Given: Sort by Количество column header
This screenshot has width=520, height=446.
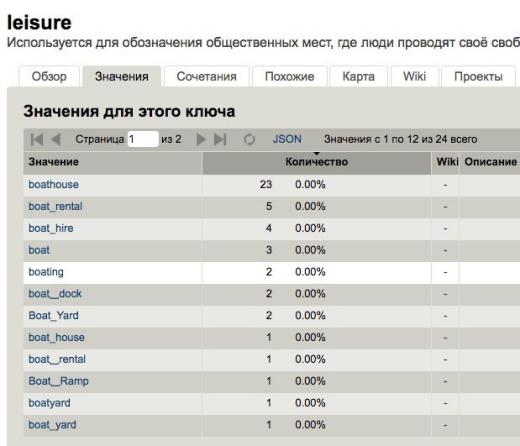Looking at the screenshot, I should coord(317,162).
